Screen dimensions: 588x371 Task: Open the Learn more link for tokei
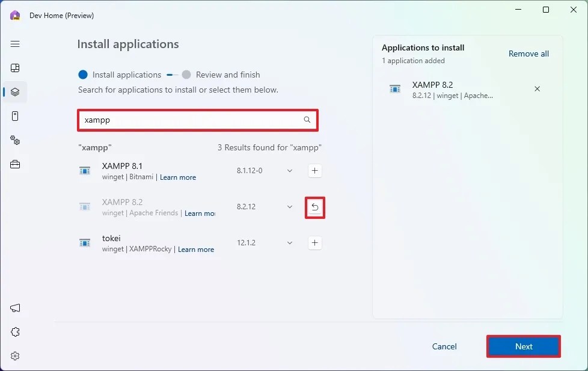click(196, 249)
